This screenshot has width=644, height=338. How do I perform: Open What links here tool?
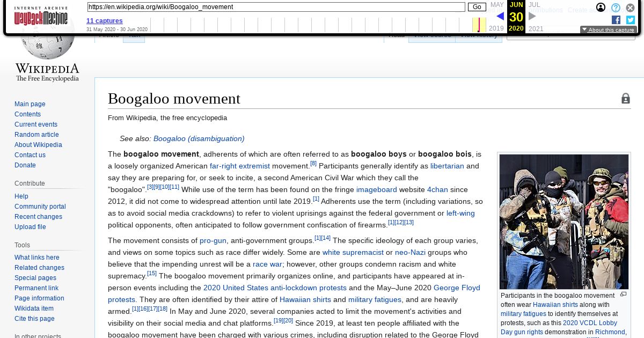pos(37,258)
